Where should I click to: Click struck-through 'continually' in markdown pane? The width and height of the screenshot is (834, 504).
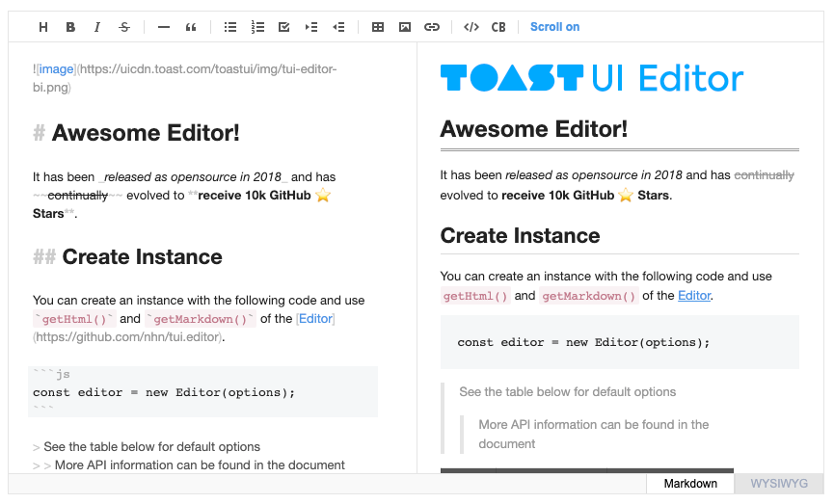(78, 196)
